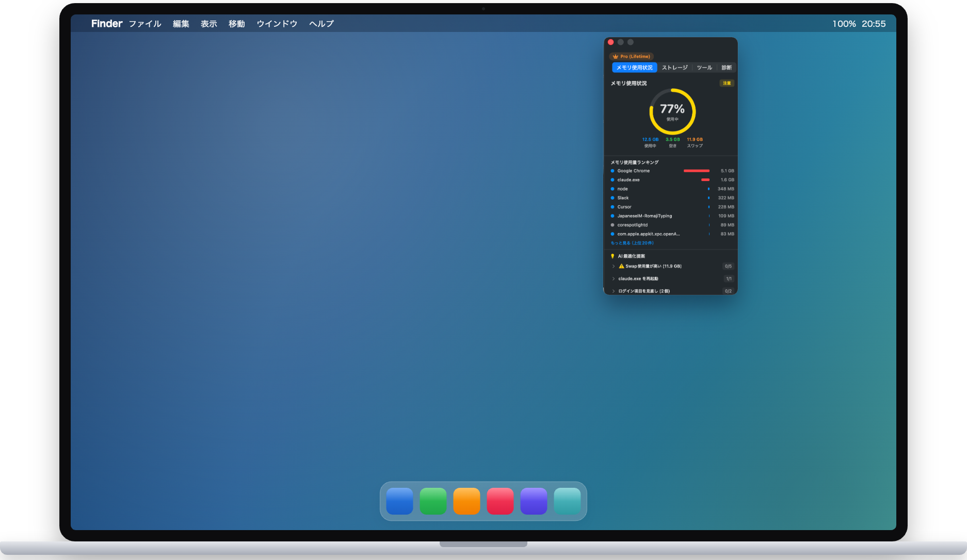The height and width of the screenshot is (560, 967).
Task: Select the Slack process name
Action: [623, 198]
